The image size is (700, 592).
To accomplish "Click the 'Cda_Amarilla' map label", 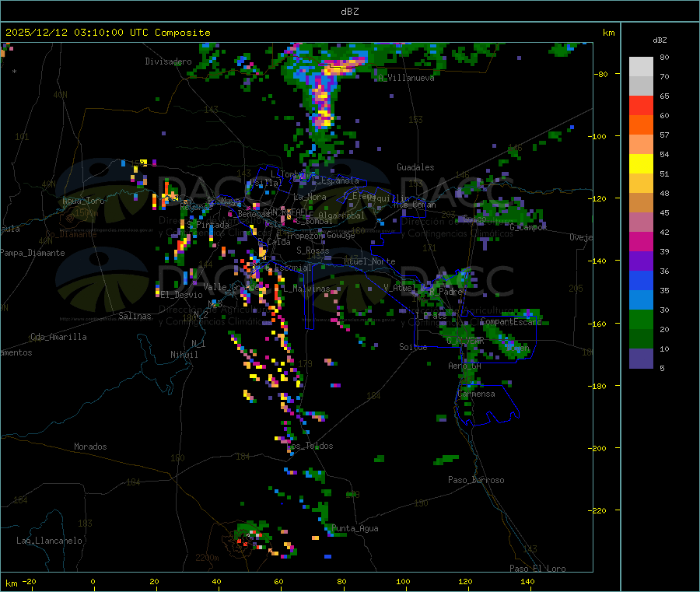I will coord(58,337).
